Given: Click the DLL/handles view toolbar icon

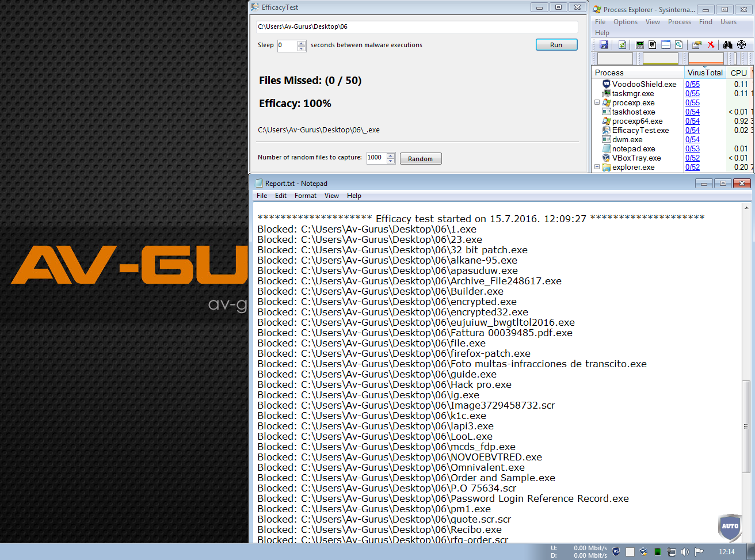Looking at the screenshot, I should coord(679,45).
